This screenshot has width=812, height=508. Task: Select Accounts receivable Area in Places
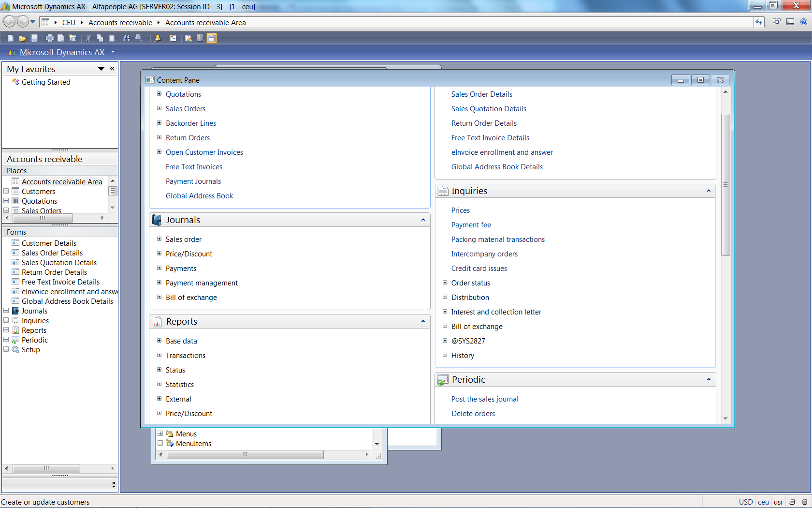pyautogui.click(x=62, y=182)
